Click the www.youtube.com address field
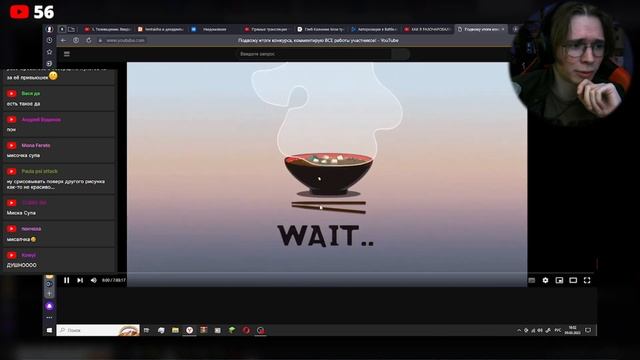The height and width of the screenshot is (360, 640). [125, 40]
